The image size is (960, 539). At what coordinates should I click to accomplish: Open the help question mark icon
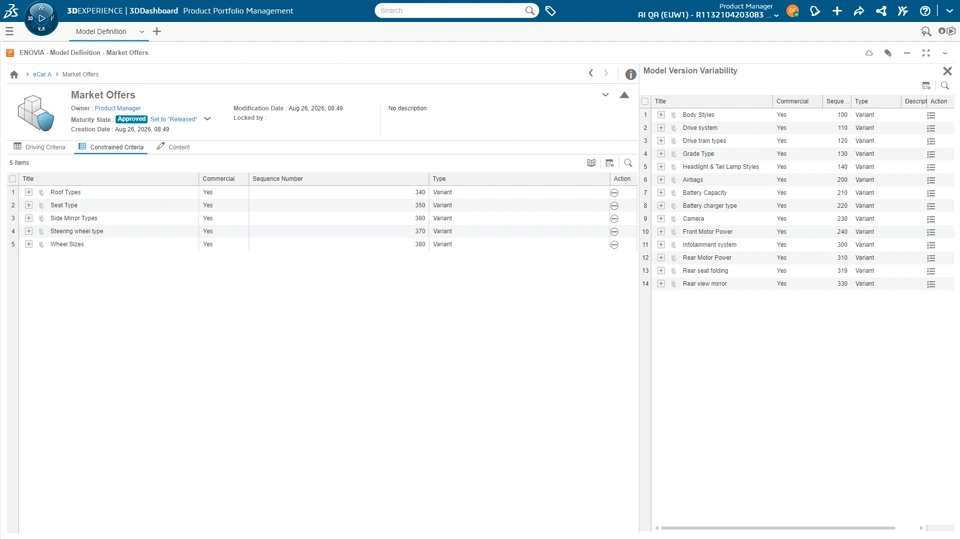coord(925,10)
